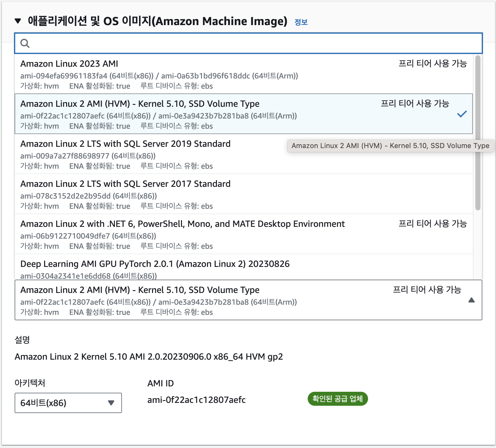Image resolution: width=496 pixels, height=448 pixels.
Task: Click the AMI list vertical scrollbar
Action: point(478,133)
